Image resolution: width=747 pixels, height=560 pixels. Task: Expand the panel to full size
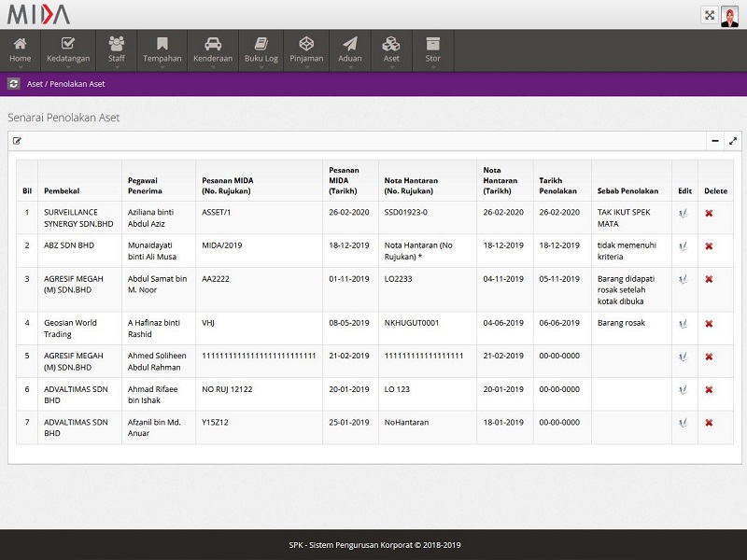click(x=733, y=141)
